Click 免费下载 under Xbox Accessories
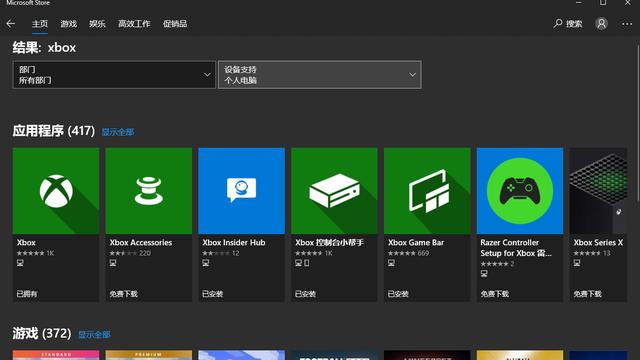 pos(123,294)
